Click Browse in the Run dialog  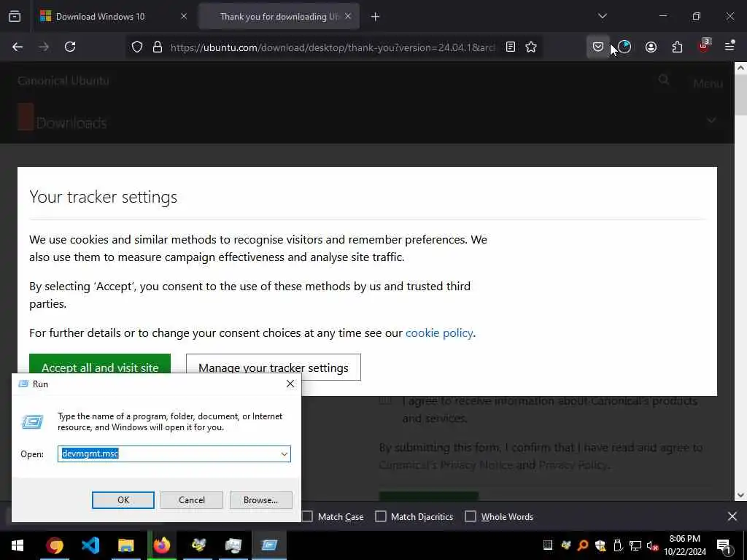pos(260,500)
